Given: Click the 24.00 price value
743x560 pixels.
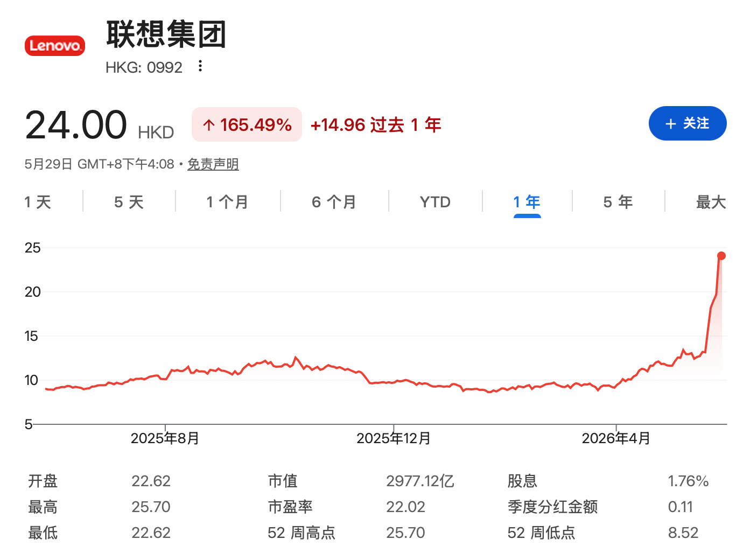Looking at the screenshot, I should point(76,125).
